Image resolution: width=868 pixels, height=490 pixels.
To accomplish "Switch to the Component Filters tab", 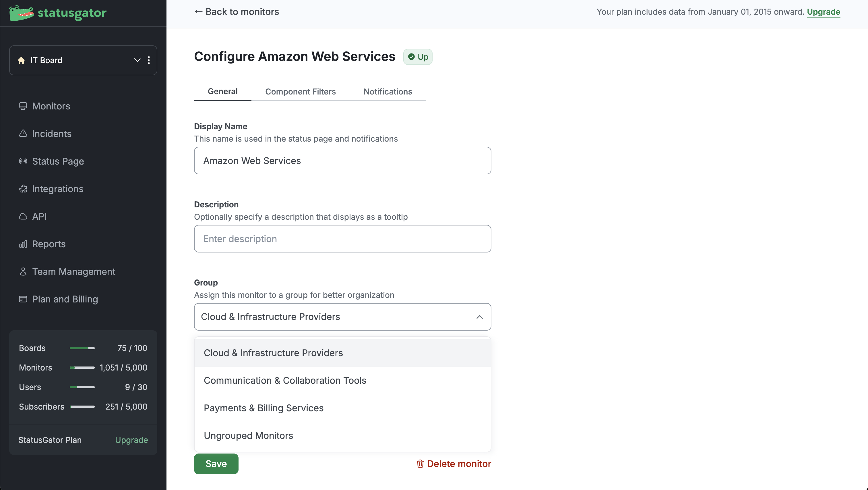I will coord(300,92).
